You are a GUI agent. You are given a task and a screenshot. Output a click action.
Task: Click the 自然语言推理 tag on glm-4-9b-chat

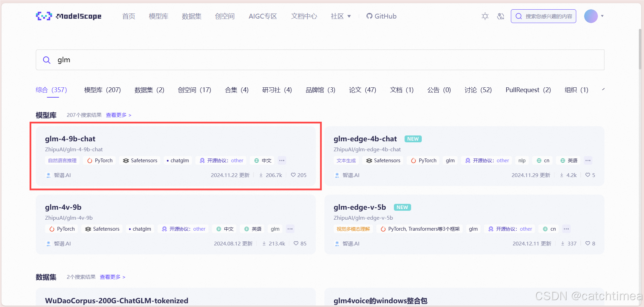coord(62,161)
